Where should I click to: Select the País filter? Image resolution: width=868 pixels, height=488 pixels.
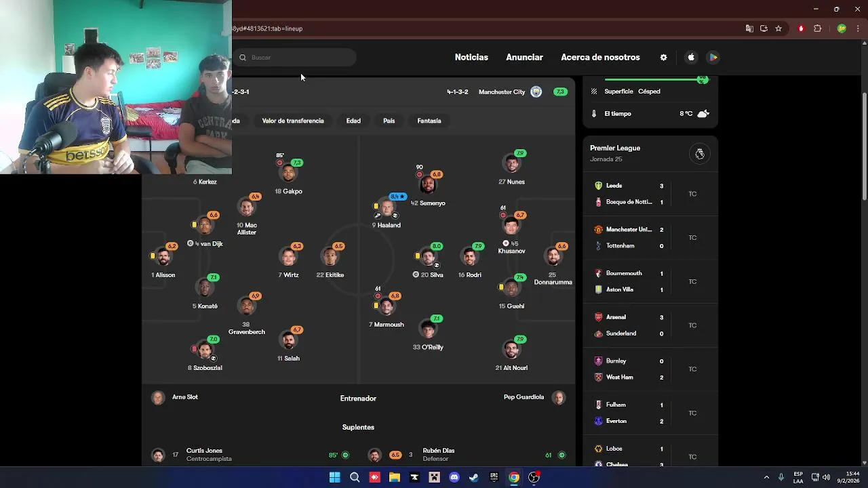[389, 121]
